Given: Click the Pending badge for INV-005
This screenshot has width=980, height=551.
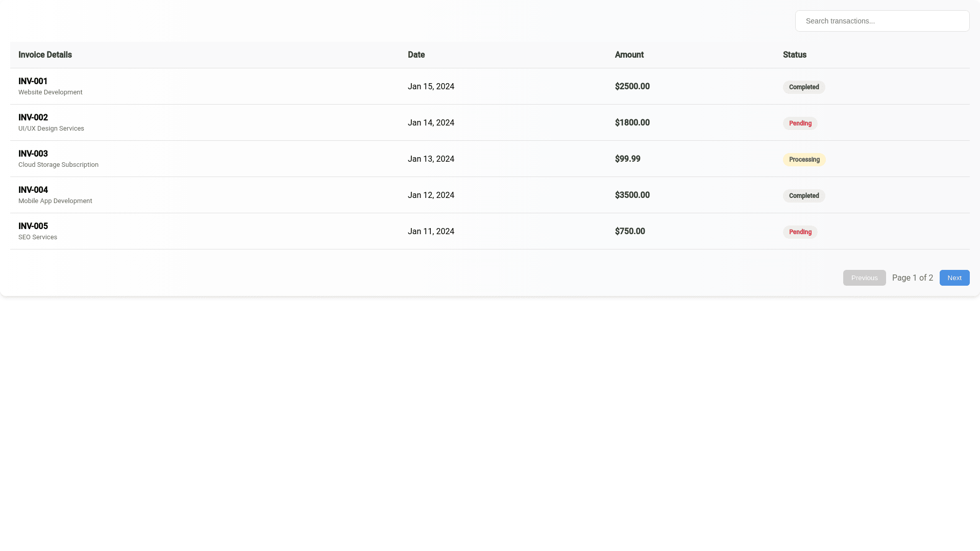Looking at the screenshot, I should click(800, 232).
